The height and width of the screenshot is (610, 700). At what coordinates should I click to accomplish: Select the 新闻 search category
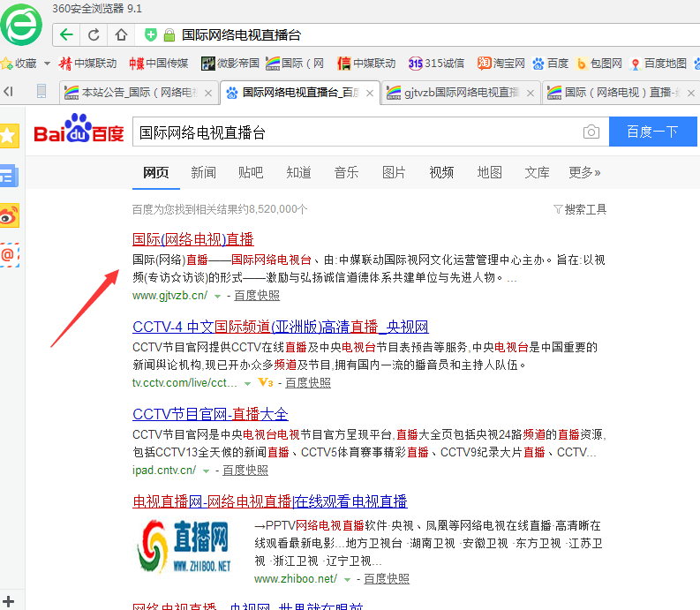(204, 172)
